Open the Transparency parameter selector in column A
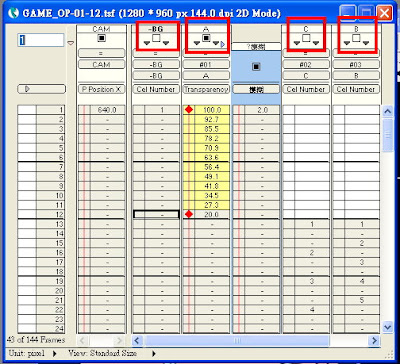Screen dimensions: 400x364 tap(206, 89)
